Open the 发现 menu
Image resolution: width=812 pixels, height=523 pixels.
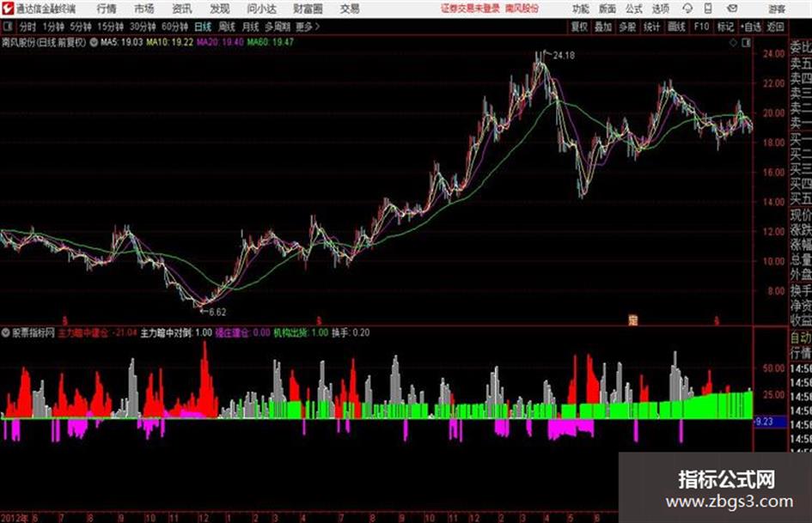[x=220, y=9]
